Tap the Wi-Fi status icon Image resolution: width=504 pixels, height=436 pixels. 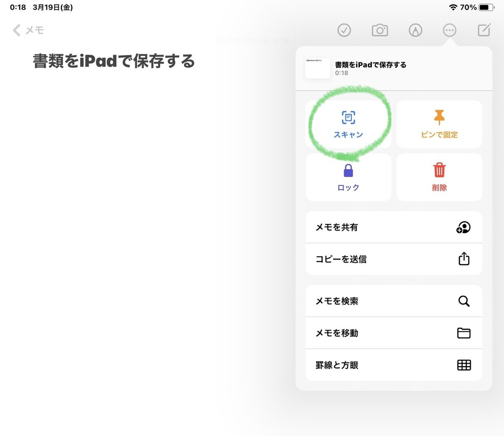click(x=453, y=8)
